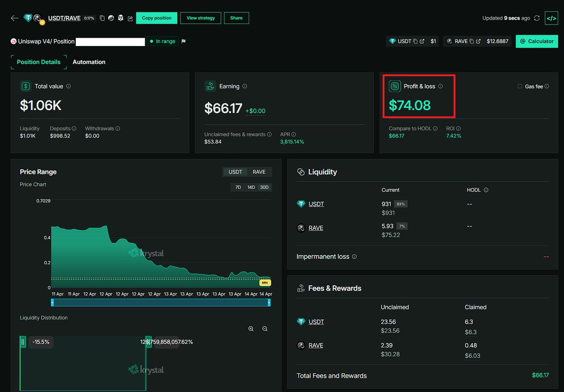The image size is (564, 392).
Task: Copy the RAVE token address
Action: click(472, 41)
